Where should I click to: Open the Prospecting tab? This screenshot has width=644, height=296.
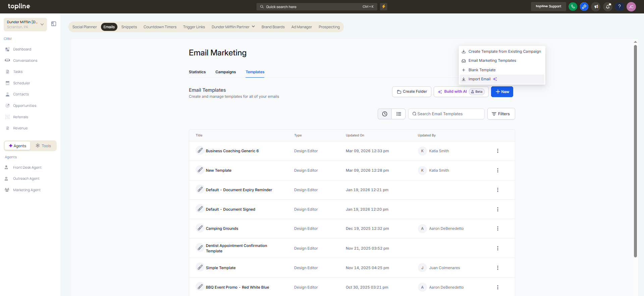tap(329, 27)
